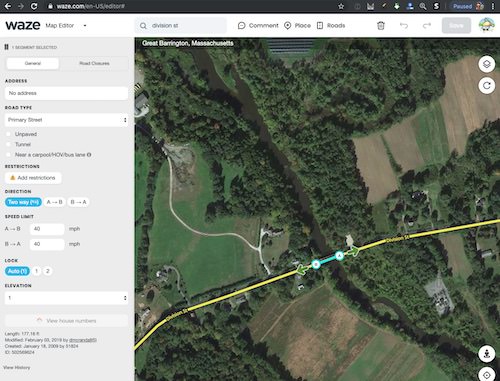Open the Place menu

pyautogui.click(x=297, y=26)
